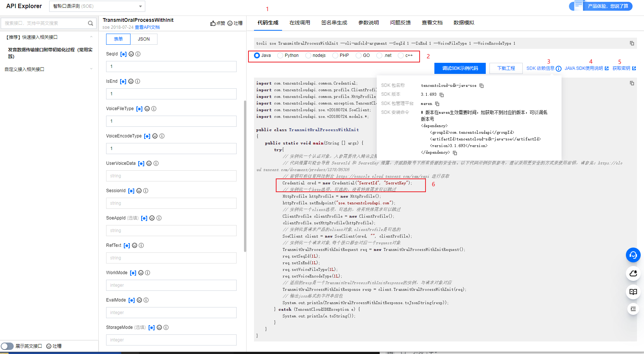Toggle the 展示英文接口 switch
Viewport: 644px width, 354px height.
pyautogui.click(x=7, y=346)
